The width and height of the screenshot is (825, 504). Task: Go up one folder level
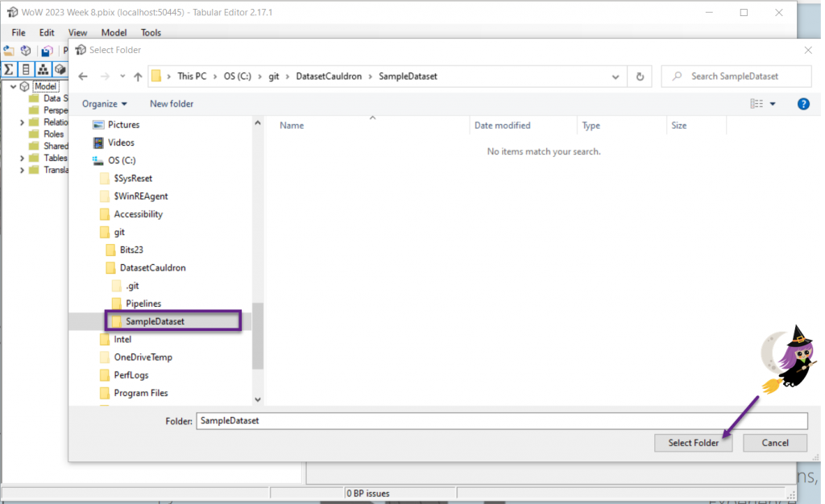coord(138,76)
